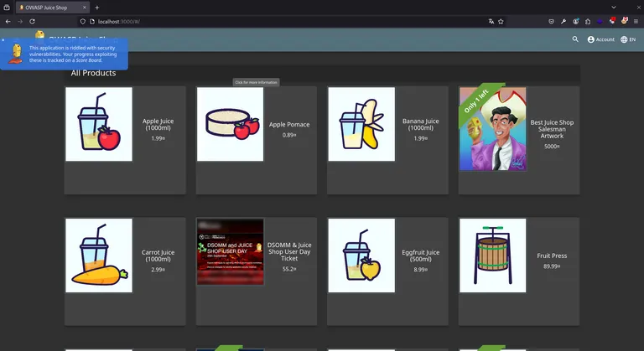Click the 2.99 price of Carrot Juice
Image resolution: width=644 pixels, height=351 pixels.
point(158,270)
